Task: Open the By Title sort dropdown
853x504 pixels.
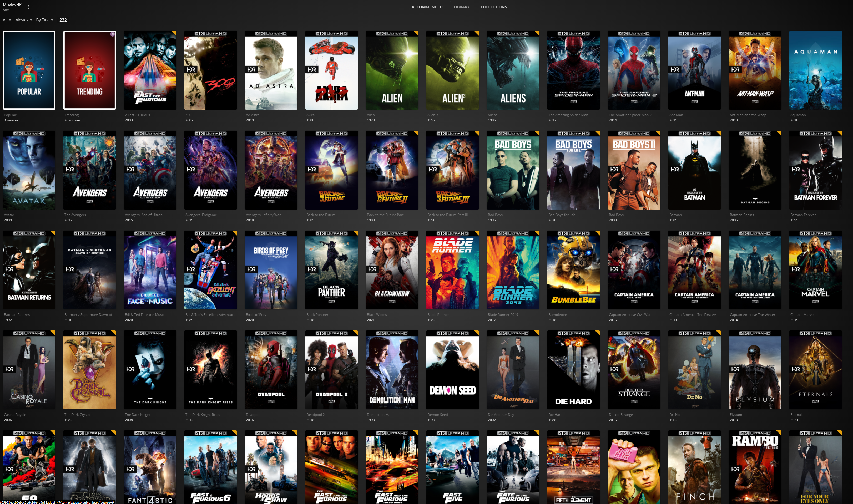Action: tap(44, 20)
